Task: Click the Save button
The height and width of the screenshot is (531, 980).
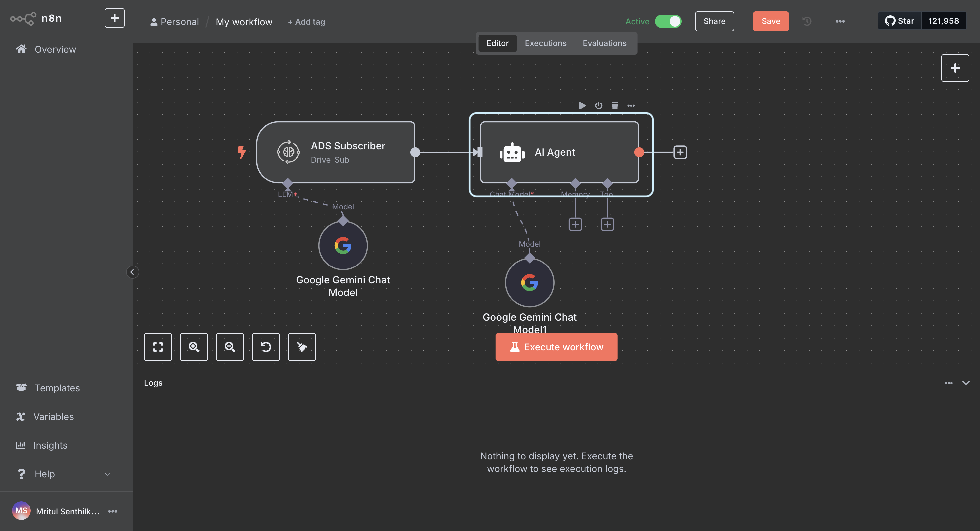Action: pos(770,21)
